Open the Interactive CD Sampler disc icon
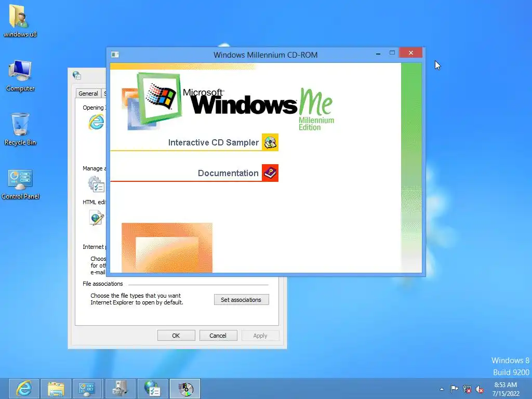 pos(270,142)
